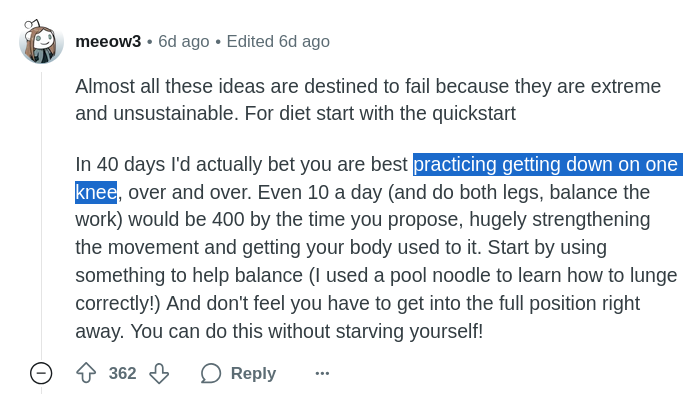Click the "Edited 6d ago" label
699x394 pixels.
click(278, 41)
